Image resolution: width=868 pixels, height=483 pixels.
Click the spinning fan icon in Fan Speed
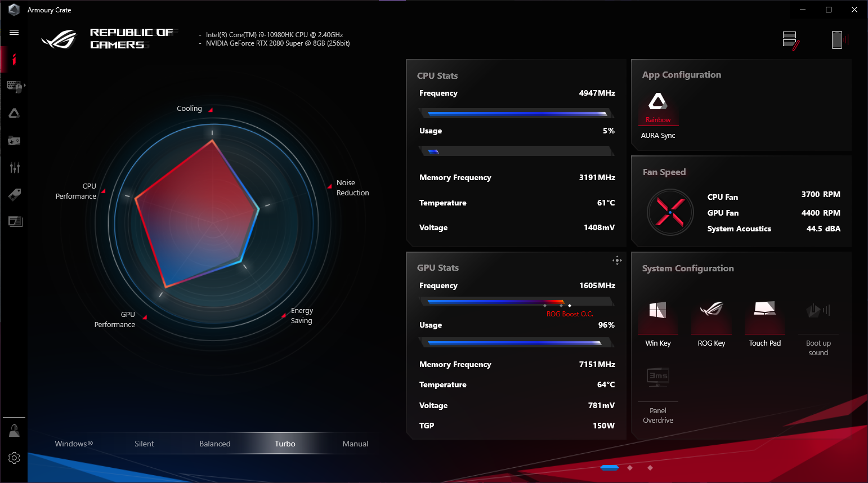tap(670, 212)
